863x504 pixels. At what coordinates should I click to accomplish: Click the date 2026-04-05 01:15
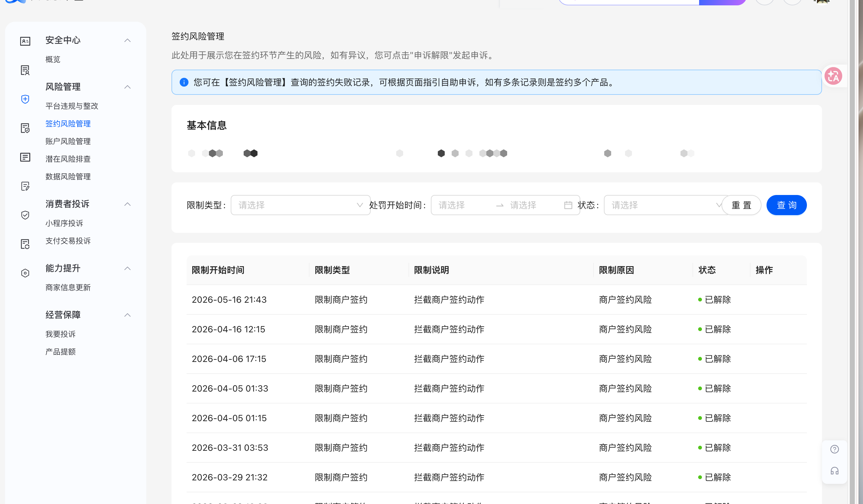click(229, 418)
